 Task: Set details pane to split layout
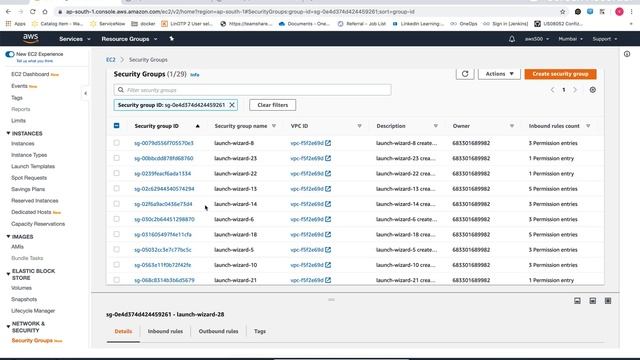pos(593,301)
